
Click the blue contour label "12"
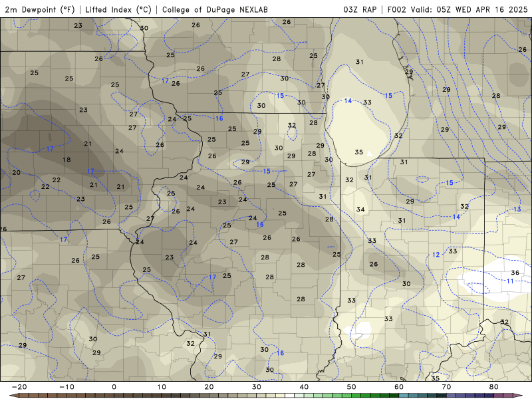pyautogui.click(x=436, y=255)
